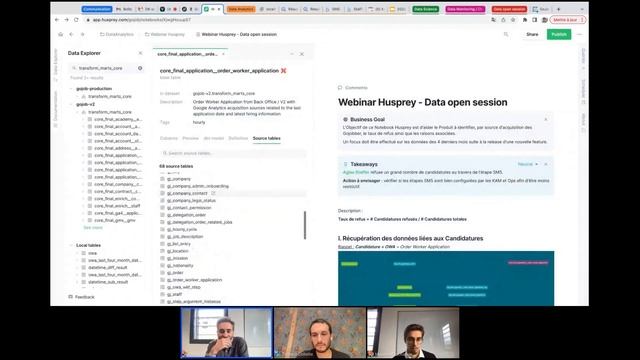Switch to the Definition tab
Image resolution: width=640 pixels, height=360 pixels.
(238, 138)
